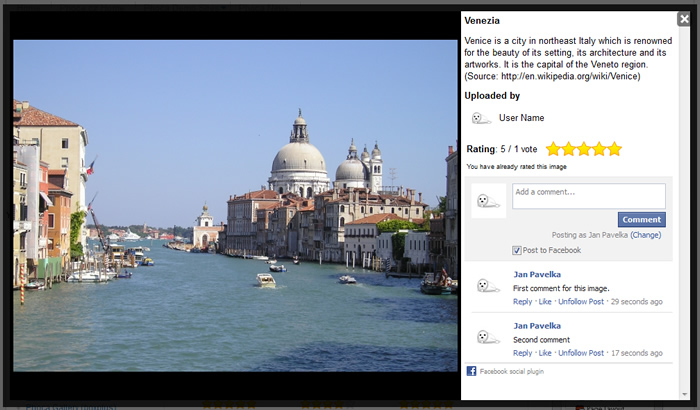Reply to the First comment

pos(523,301)
